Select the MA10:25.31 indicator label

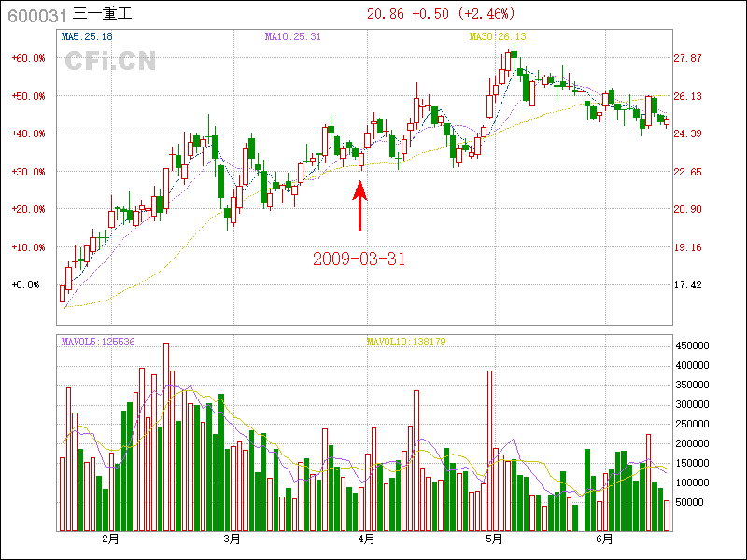[292, 37]
